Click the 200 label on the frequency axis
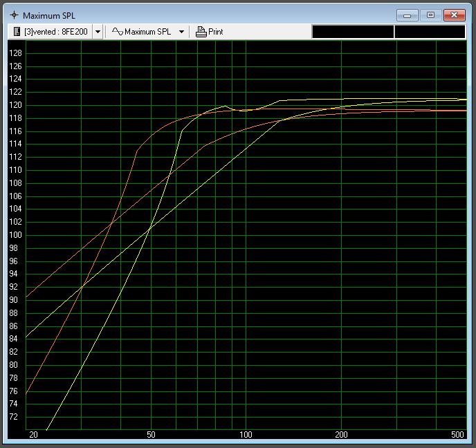This screenshot has width=476, height=448. point(341,435)
